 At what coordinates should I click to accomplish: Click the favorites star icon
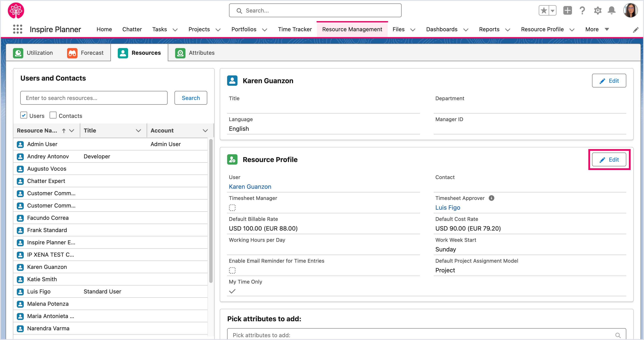[x=544, y=11]
